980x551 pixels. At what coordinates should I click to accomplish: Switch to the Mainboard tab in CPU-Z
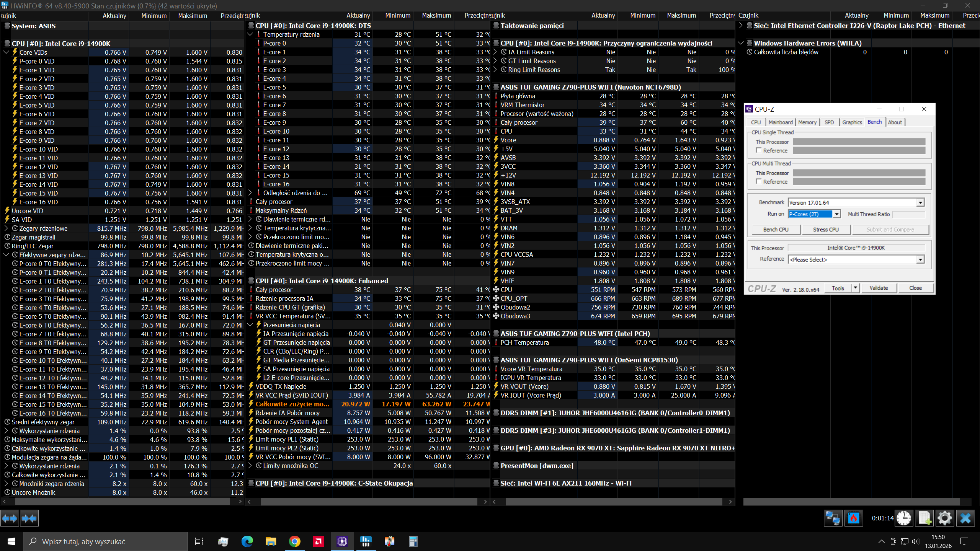point(780,122)
